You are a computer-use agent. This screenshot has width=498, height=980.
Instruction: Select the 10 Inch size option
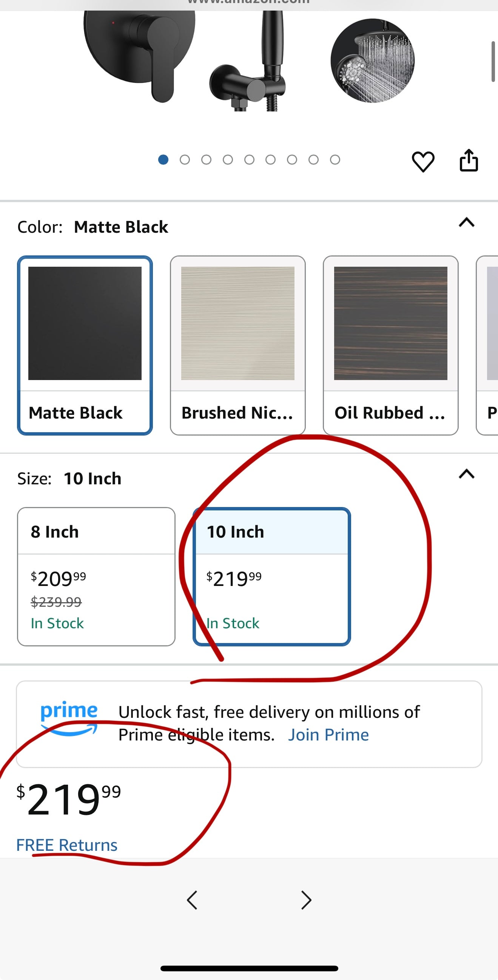pos(272,577)
